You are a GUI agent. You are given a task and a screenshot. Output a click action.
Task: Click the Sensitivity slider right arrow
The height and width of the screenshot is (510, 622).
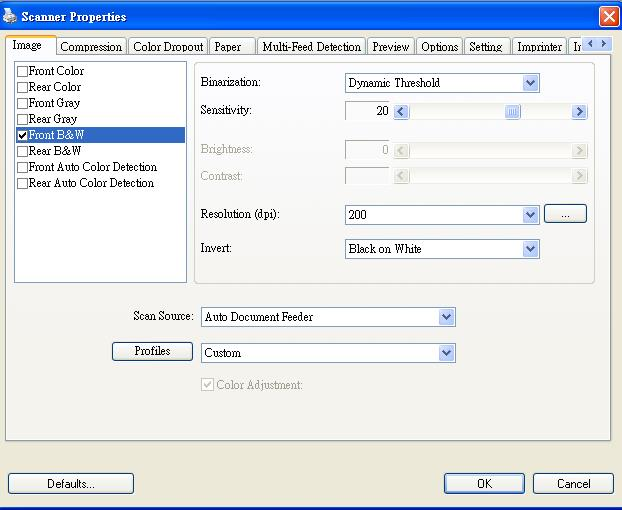(579, 112)
